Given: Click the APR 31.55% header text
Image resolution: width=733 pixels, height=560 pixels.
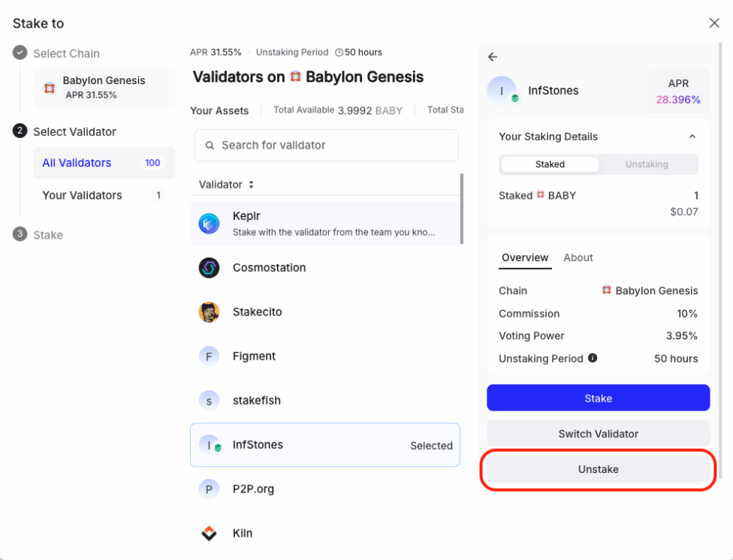Looking at the screenshot, I should pyautogui.click(x=216, y=53).
